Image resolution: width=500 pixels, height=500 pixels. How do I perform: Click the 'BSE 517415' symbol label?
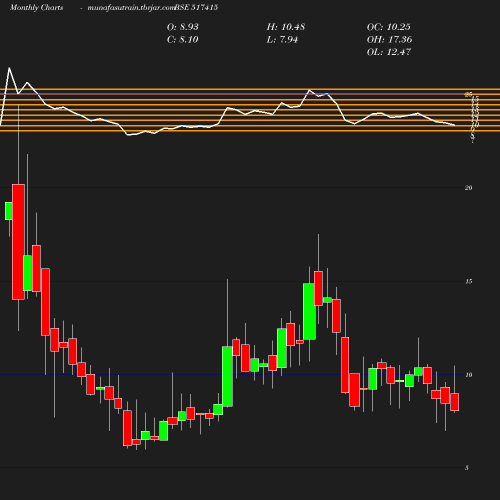pyautogui.click(x=196, y=7)
